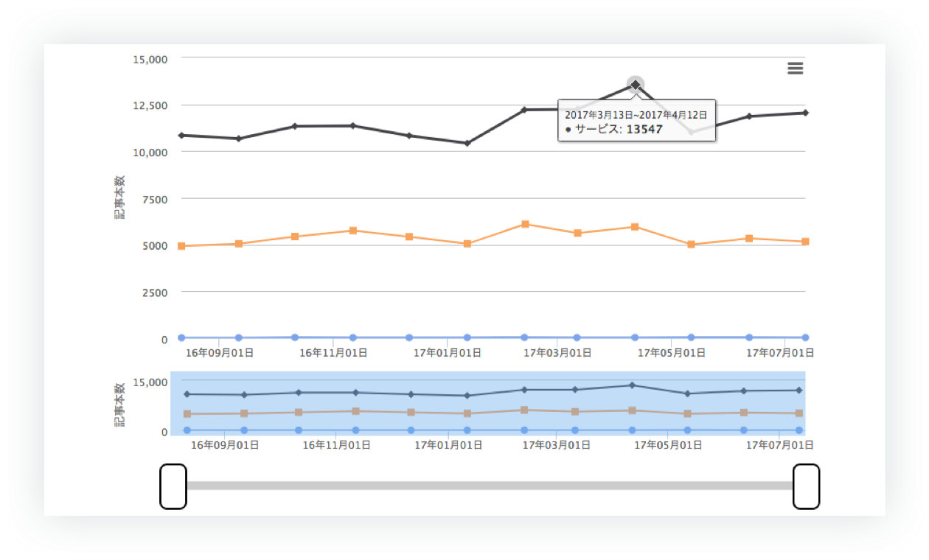
Task: Click the navigator 15,000 y-axis label
Action: (x=150, y=382)
